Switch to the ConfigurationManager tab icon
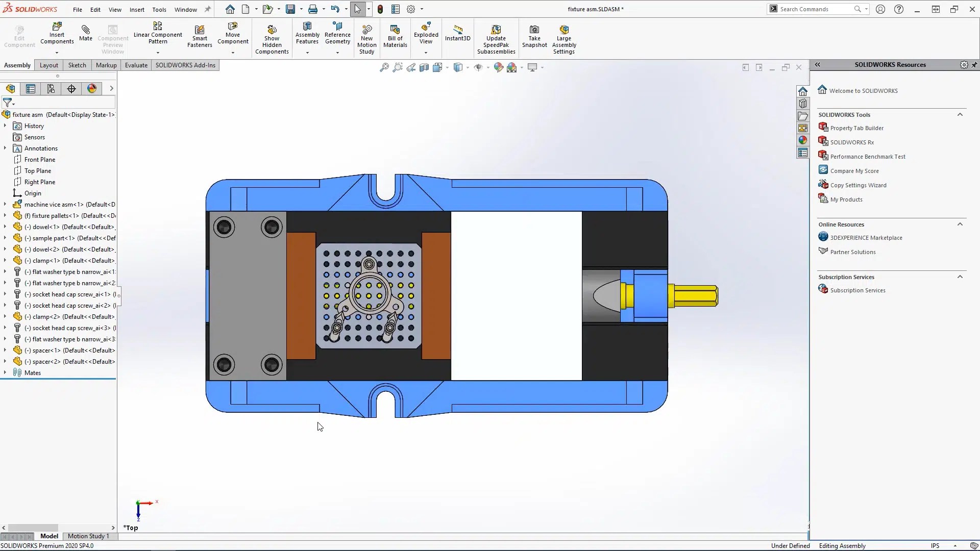This screenshot has height=551, width=980. 51,89
